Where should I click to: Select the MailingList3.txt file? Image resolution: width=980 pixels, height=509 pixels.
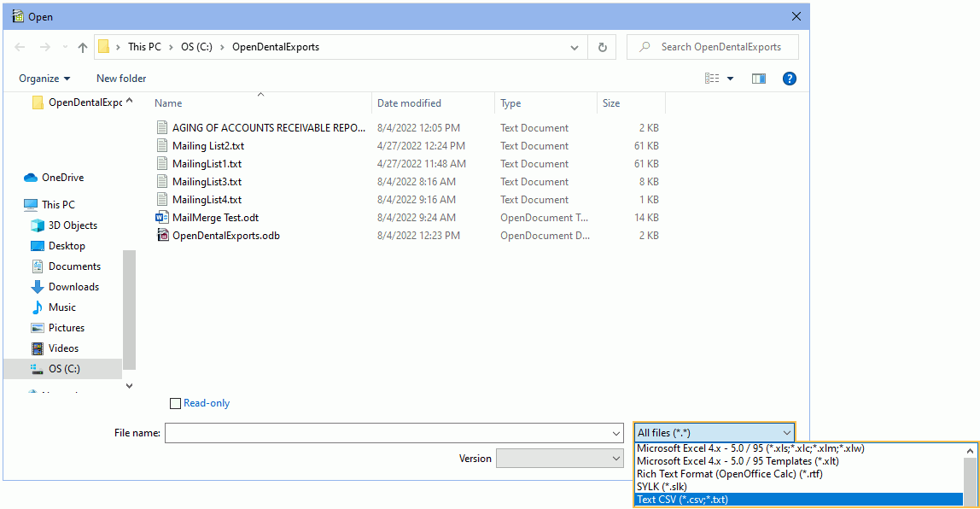[x=207, y=182]
